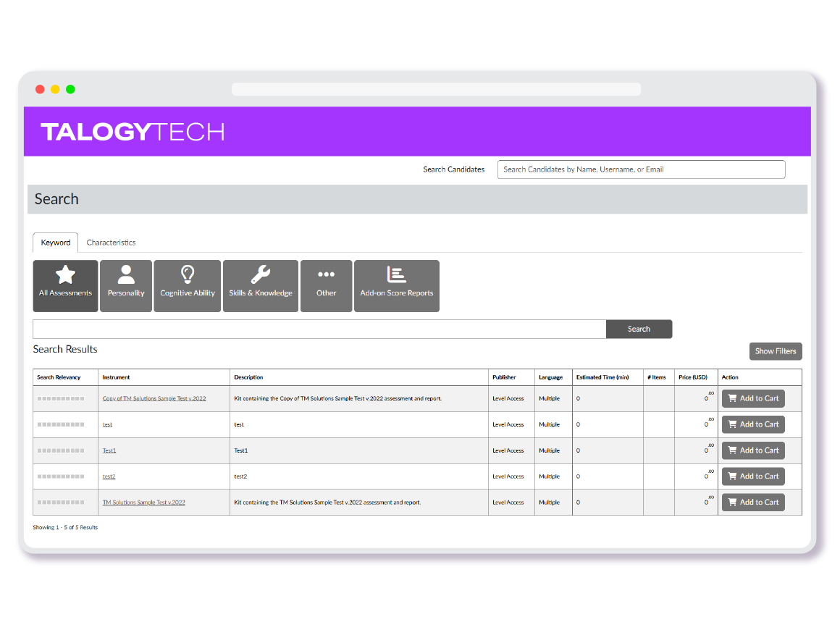Screen dimensions: 840x630
Task: Click the cart icon beside the test2 row
Action: click(733, 476)
